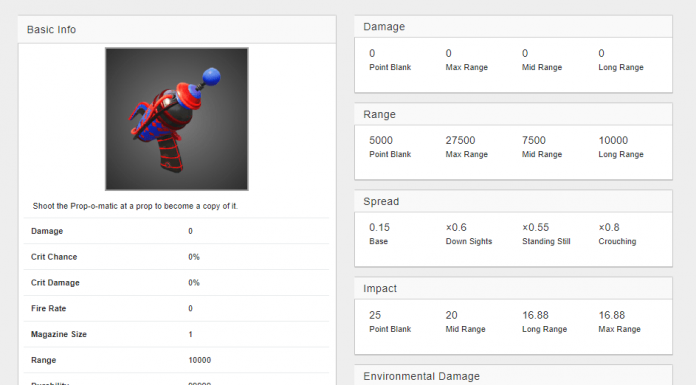Click the Prop-o-matic description text
Image resolution: width=696 pixels, height=385 pixels.
[x=135, y=206]
